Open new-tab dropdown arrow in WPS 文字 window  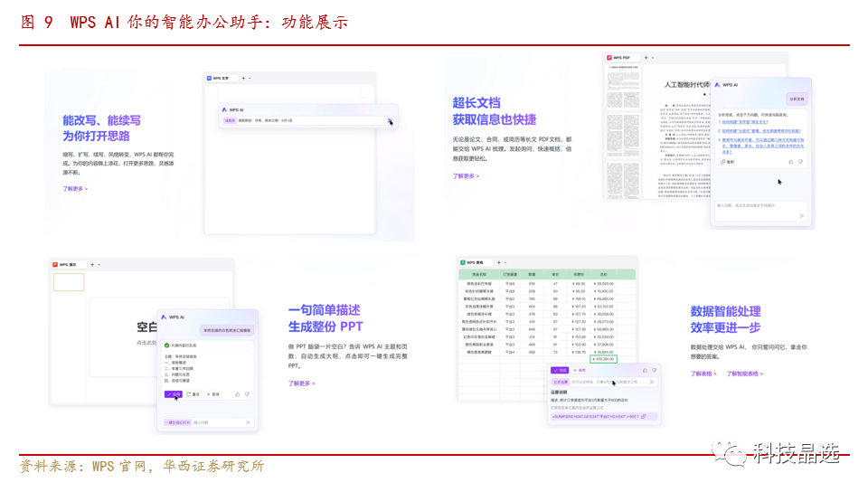click(250, 79)
